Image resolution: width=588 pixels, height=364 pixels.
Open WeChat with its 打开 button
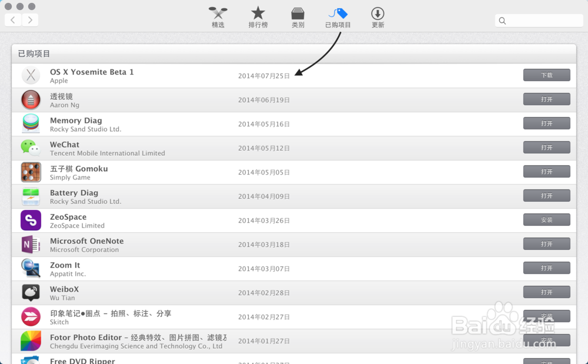coord(546,147)
